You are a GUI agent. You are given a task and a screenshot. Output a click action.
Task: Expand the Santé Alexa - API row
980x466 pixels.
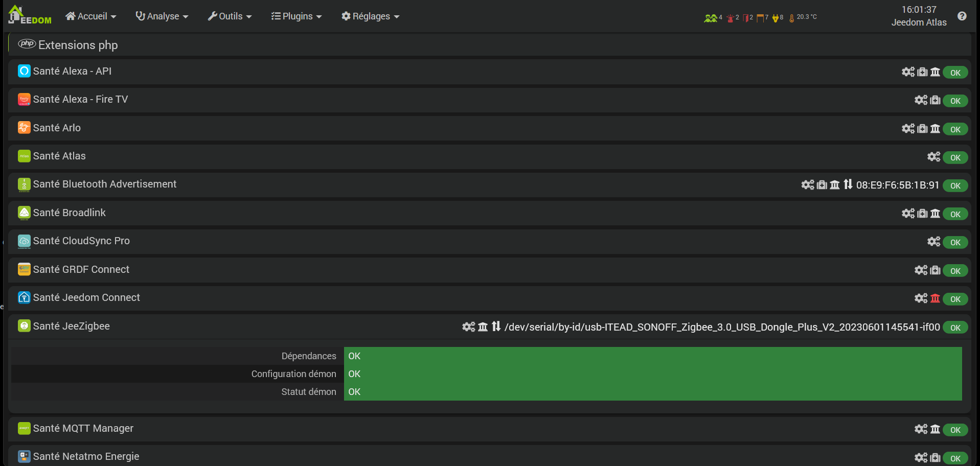click(490, 72)
